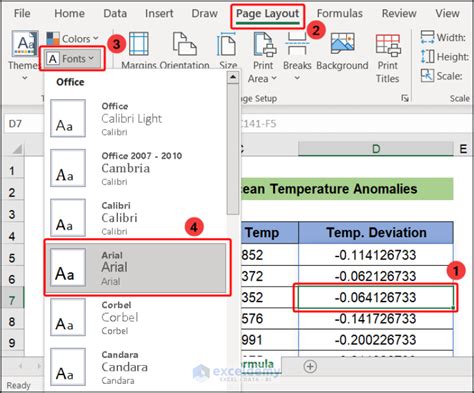Open the Themes gallery button
The image size is (474, 393).
point(24,55)
